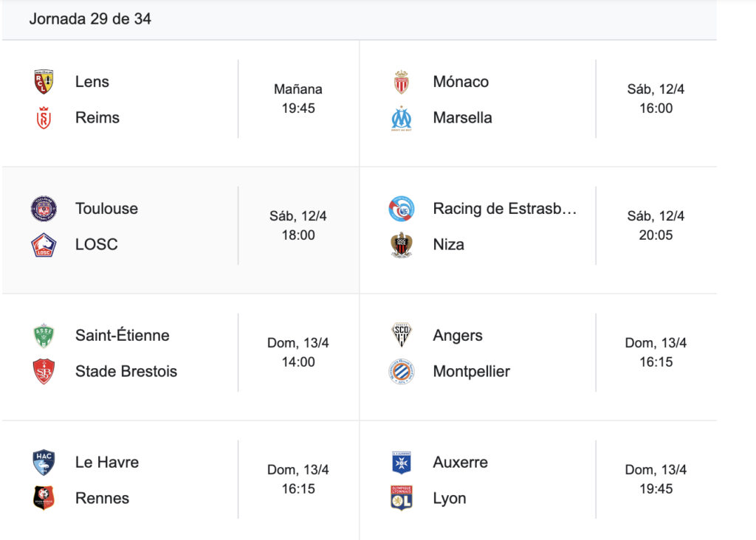Open match at Sáb 12/4 20:05
This screenshot has height=540, width=756.
[x=538, y=226]
